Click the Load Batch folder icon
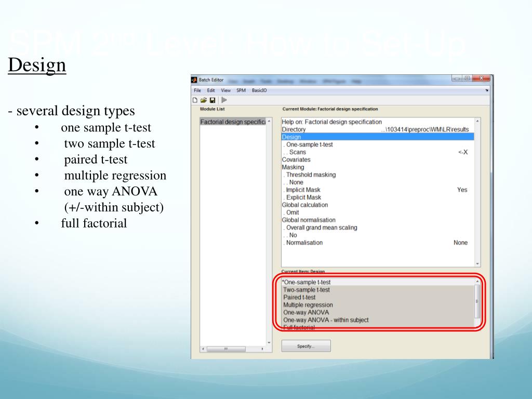The width and height of the screenshot is (532, 399). point(204,100)
